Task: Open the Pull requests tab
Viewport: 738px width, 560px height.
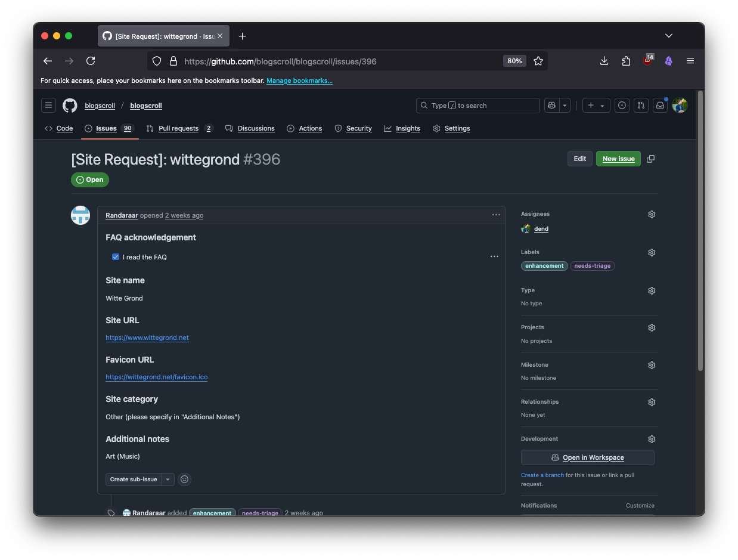Action: click(x=179, y=128)
